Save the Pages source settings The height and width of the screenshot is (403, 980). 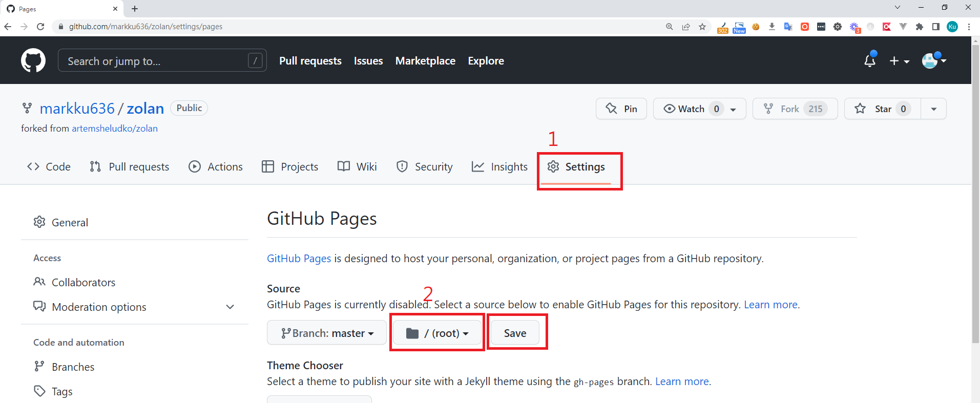click(515, 333)
